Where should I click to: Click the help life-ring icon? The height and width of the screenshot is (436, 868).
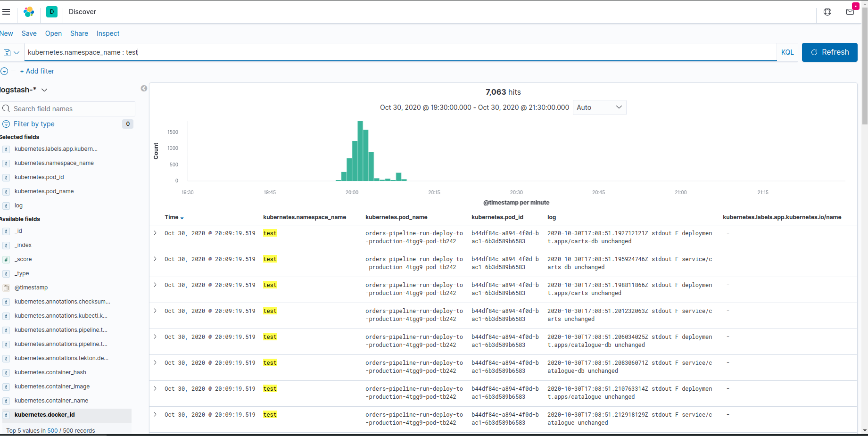pos(827,12)
